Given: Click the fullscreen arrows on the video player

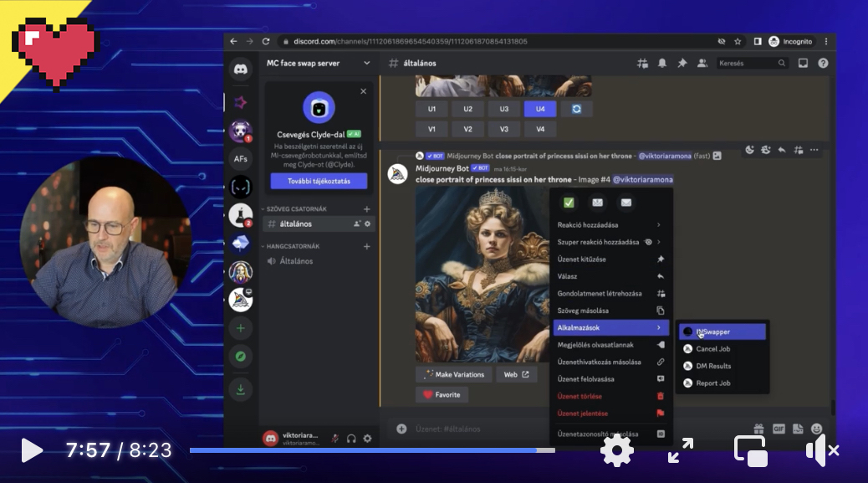Looking at the screenshot, I should point(681,451).
